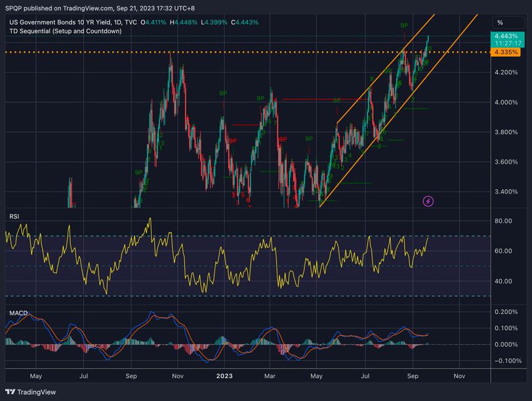Click the percent scale button
The height and width of the screenshot is (401, 532).
point(508,22)
